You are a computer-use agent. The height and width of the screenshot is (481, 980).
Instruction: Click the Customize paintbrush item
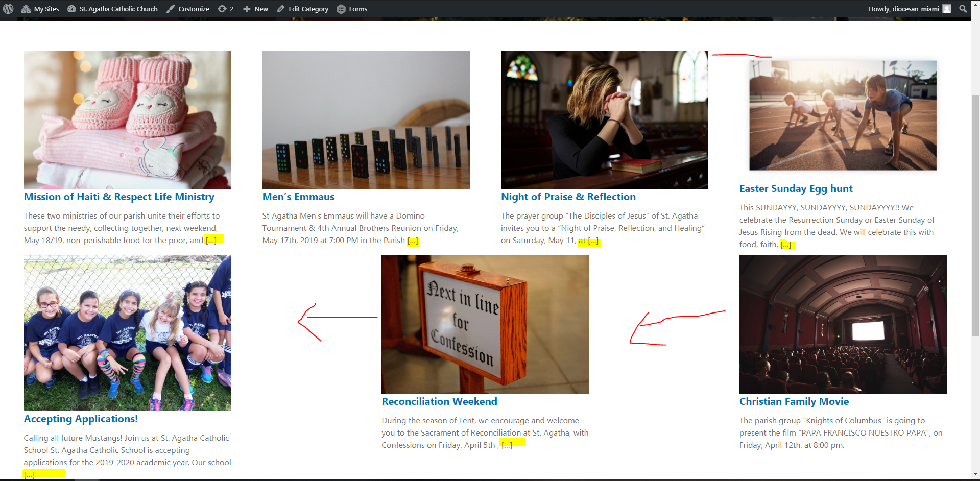coord(188,9)
